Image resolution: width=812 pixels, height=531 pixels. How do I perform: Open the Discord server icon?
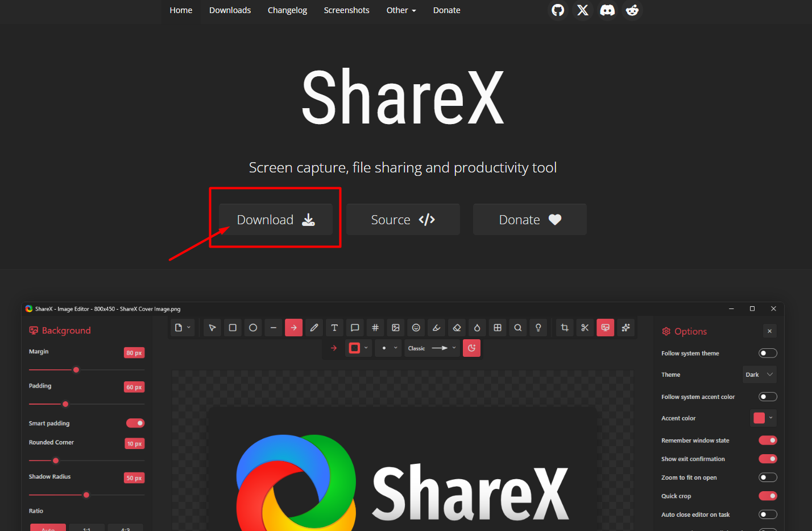(x=607, y=10)
